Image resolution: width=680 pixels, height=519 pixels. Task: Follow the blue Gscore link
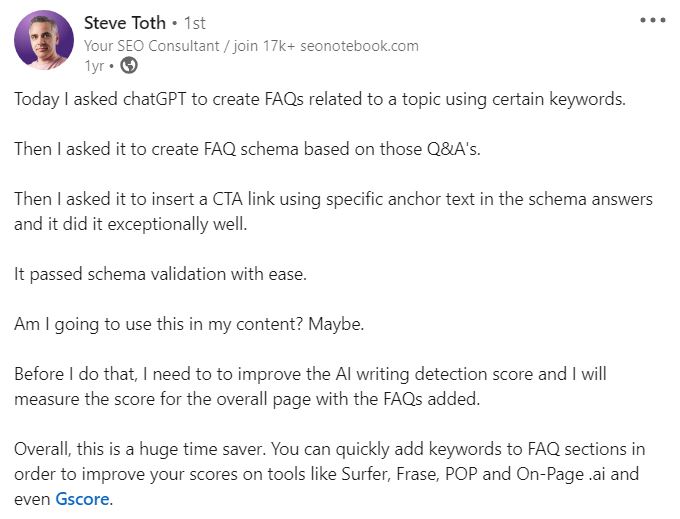82,499
